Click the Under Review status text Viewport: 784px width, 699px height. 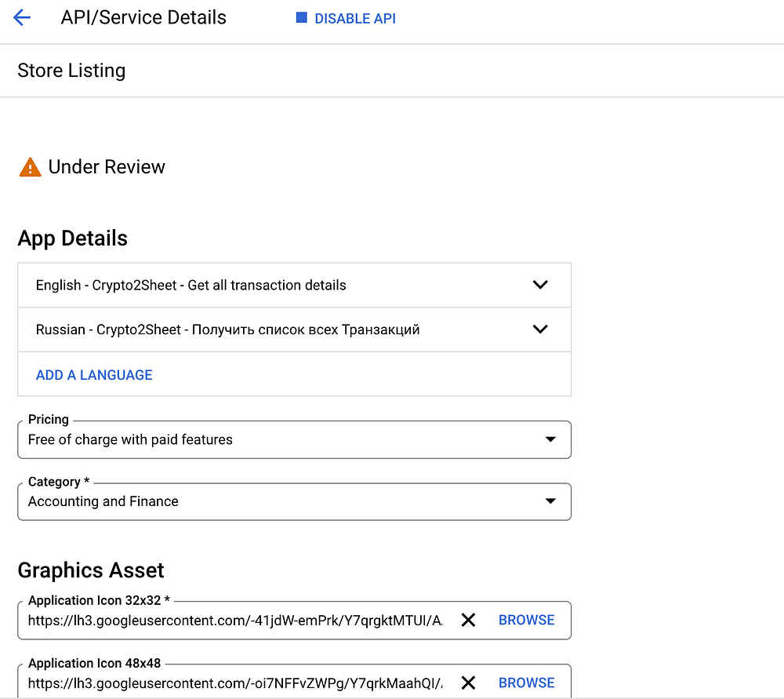(107, 167)
